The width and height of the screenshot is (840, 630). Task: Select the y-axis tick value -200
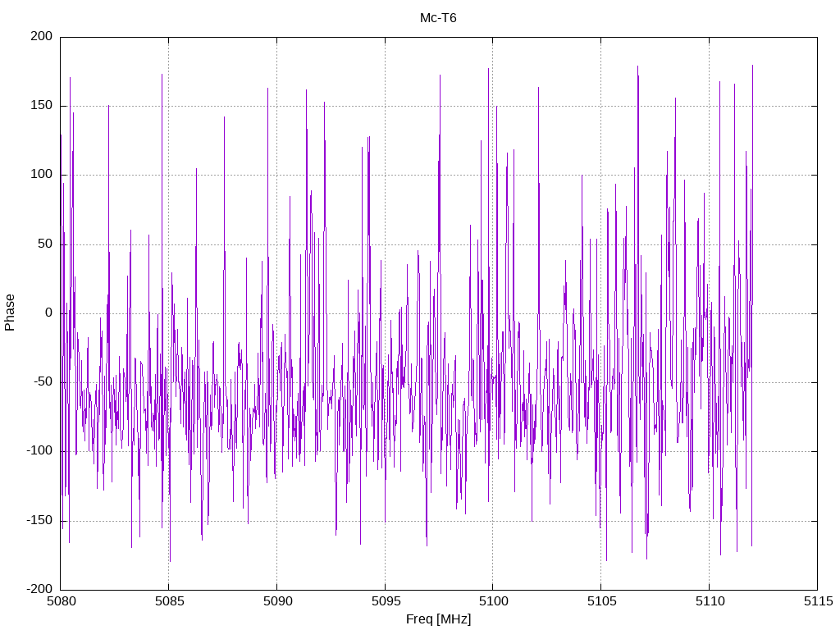[39, 589]
